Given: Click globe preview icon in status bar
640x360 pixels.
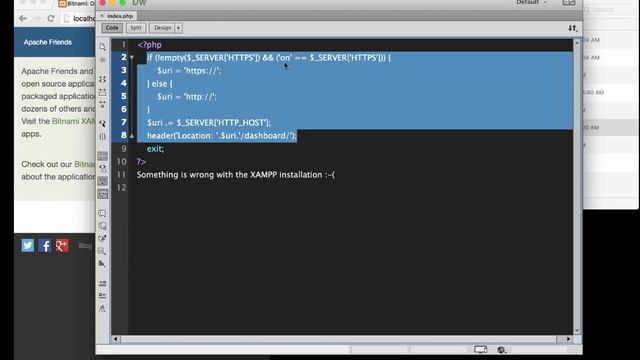Looking at the screenshot, I should (x=502, y=349).
